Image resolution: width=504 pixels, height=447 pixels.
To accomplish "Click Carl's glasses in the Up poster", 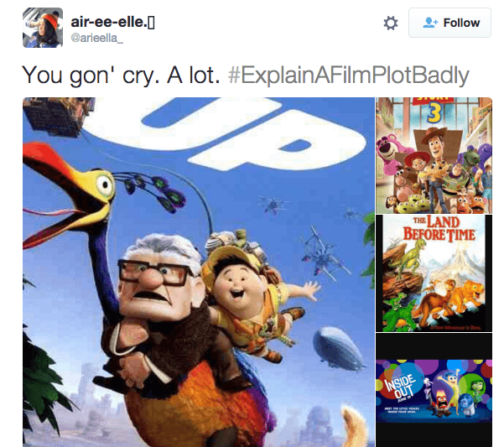I will coord(153,273).
